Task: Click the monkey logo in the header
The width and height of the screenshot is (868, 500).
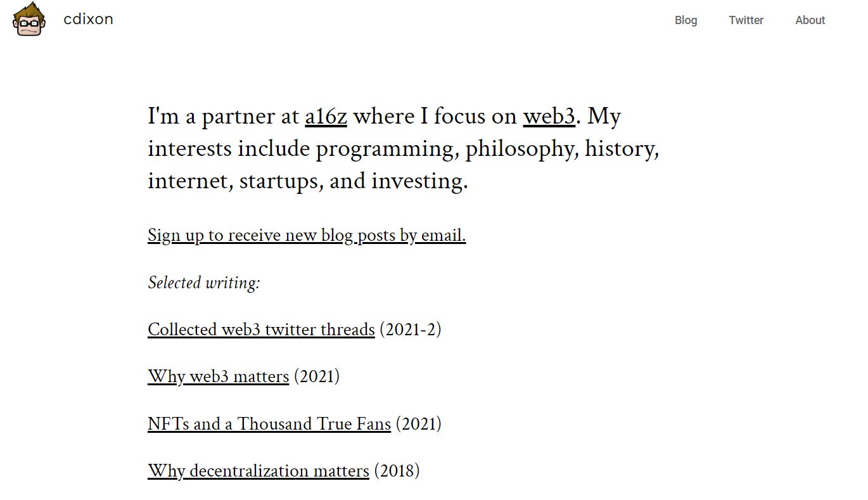Action: click(x=28, y=20)
